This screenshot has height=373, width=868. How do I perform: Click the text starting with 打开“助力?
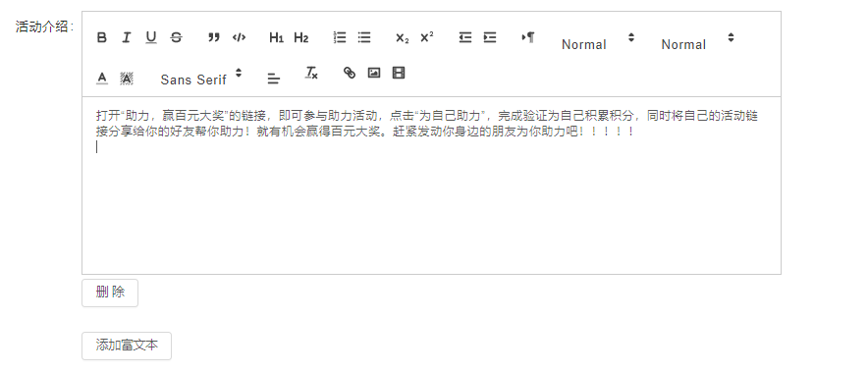click(x=427, y=116)
